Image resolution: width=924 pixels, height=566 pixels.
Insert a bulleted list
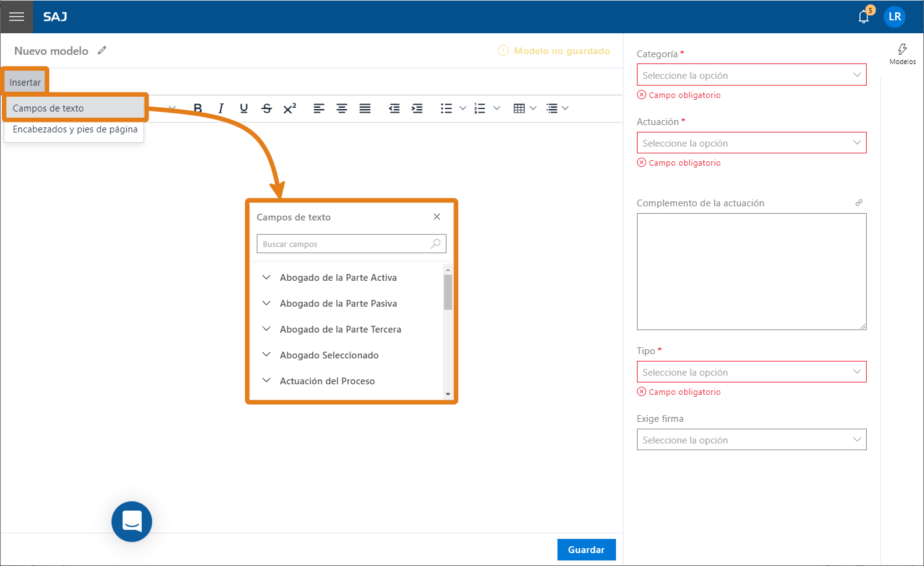click(x=447, y=108)
